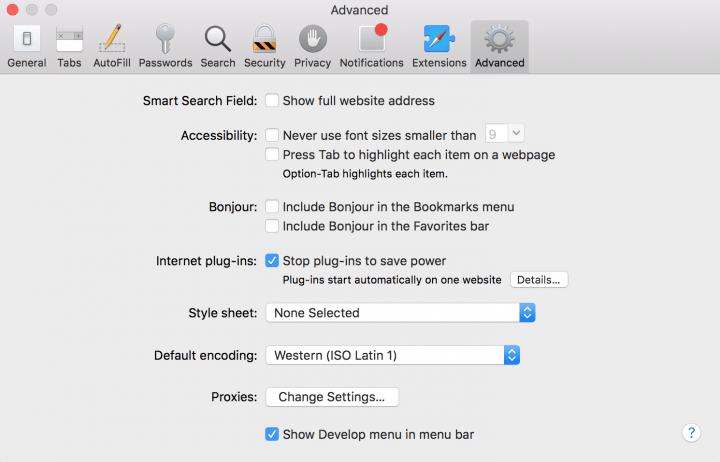Screen dimensions: 720x462
Task: Open the Search preferences pane
Action: click(217, 46)
